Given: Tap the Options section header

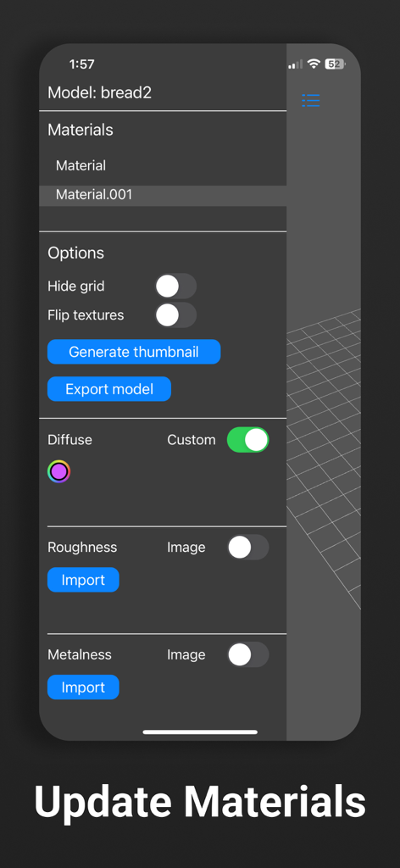Looking at the screenshot, I should (x=75, y=253).
